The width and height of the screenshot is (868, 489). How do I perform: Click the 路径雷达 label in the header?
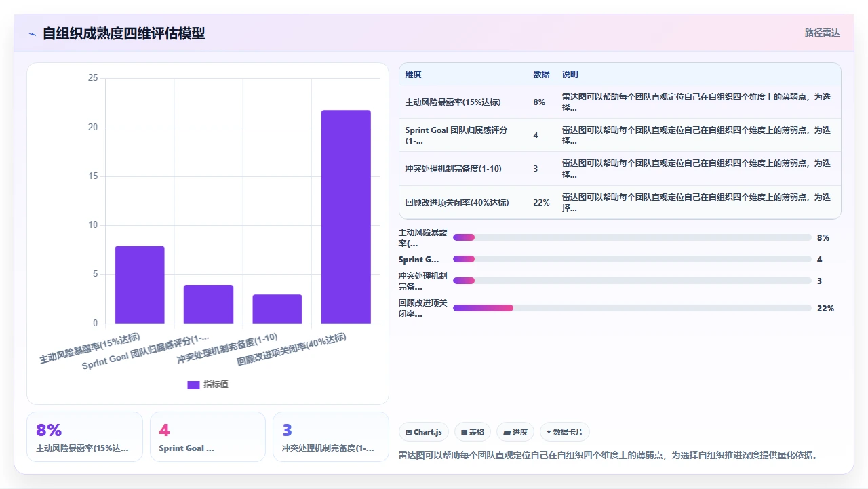[x=822, y=33]
